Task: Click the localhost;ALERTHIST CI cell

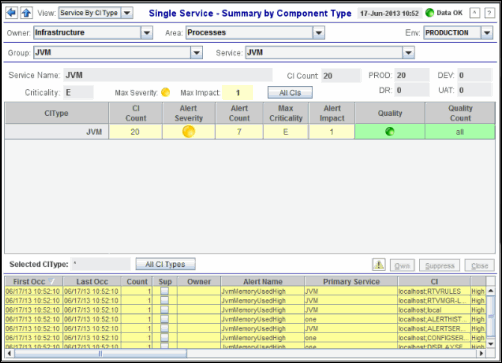Action: [x=434, y=319]
